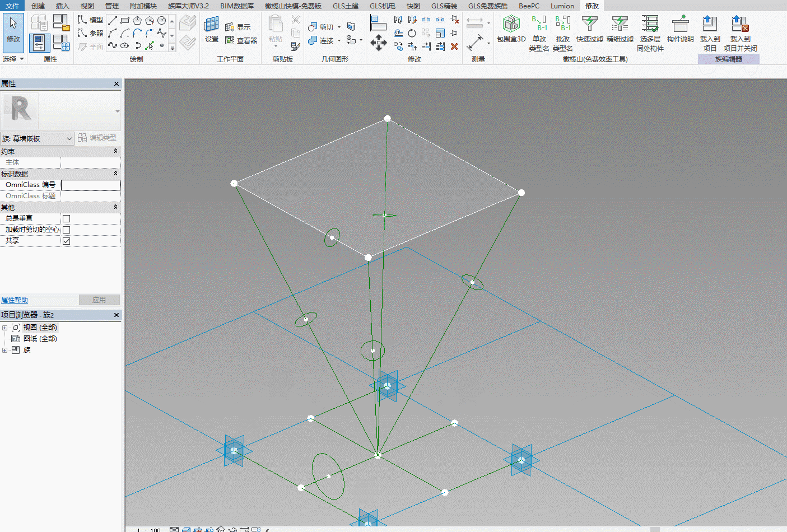Click the OmniClass 编号 input field
Image resolution: width=787 pixels, height=532 pixels.
click(91, 185)
